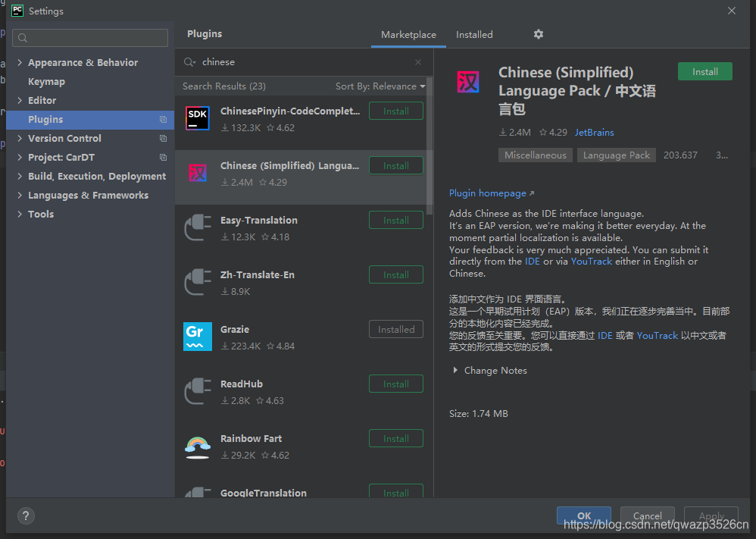Click Miscellaneous tag
Screen dimensions: 756x539
point(535,155)
